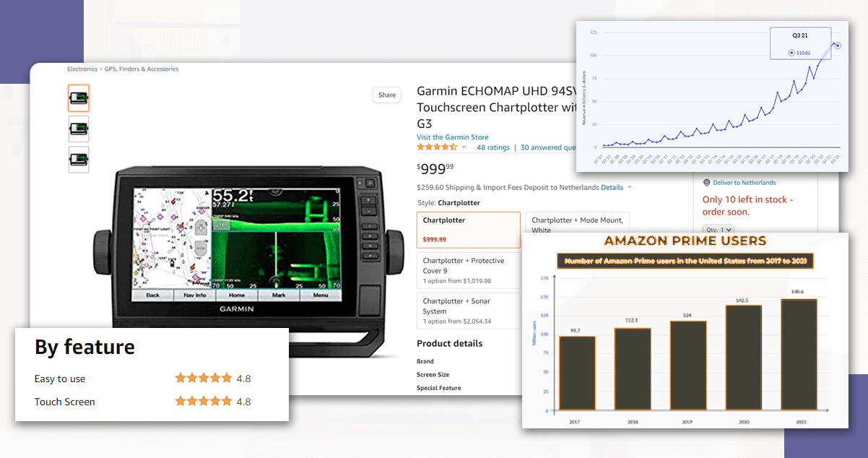Click the Garmin ECHOMAP UHD product title
The image size is (868, 458).
pyautogui.click(x=496, y=107)
